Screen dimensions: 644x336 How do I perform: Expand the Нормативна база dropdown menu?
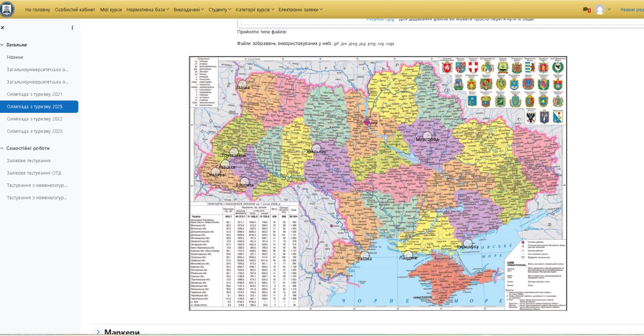(x=148, y=10)
